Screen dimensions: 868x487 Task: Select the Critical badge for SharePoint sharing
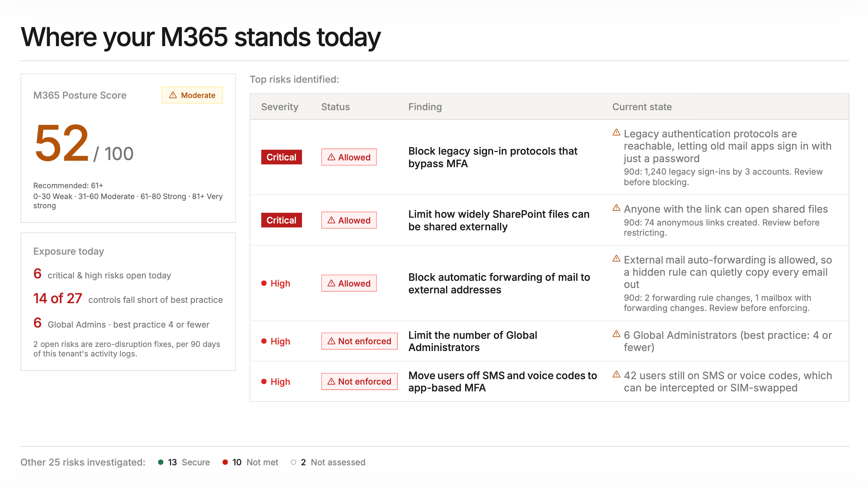pos(281,220)
